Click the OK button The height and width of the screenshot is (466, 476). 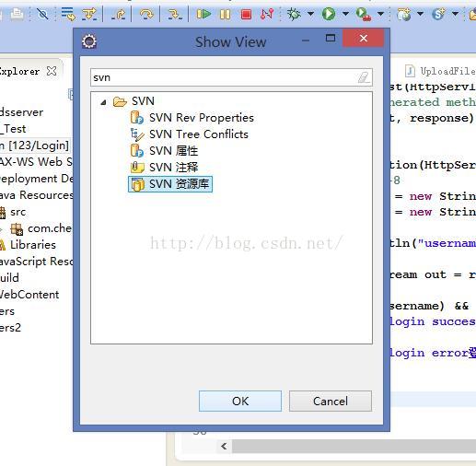[x=240, y=401]
